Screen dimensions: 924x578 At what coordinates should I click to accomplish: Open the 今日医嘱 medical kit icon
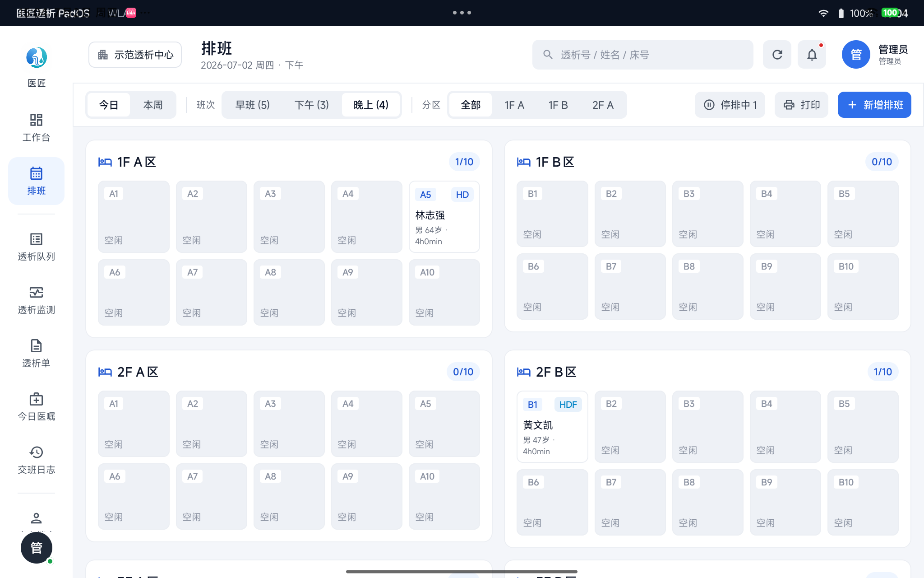(x=36, y=399)
